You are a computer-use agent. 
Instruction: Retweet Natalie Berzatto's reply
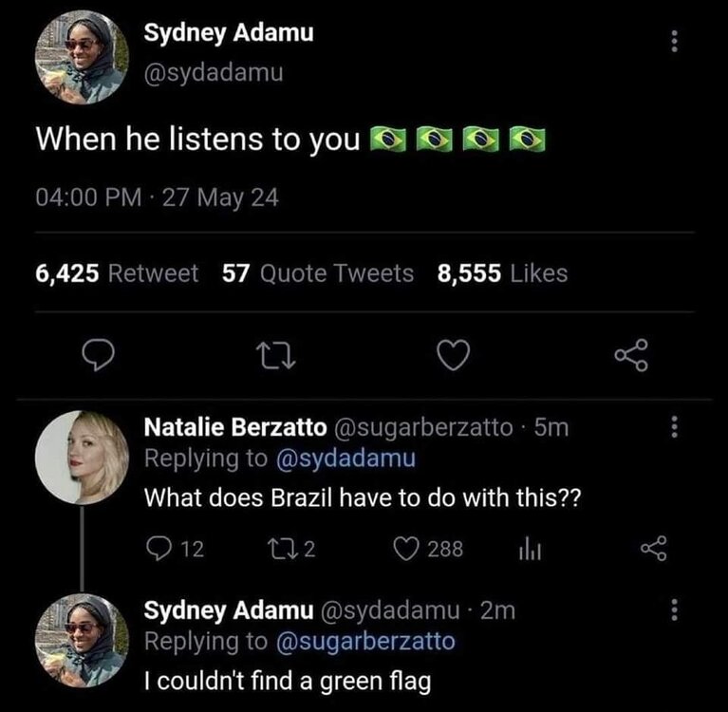292,549
